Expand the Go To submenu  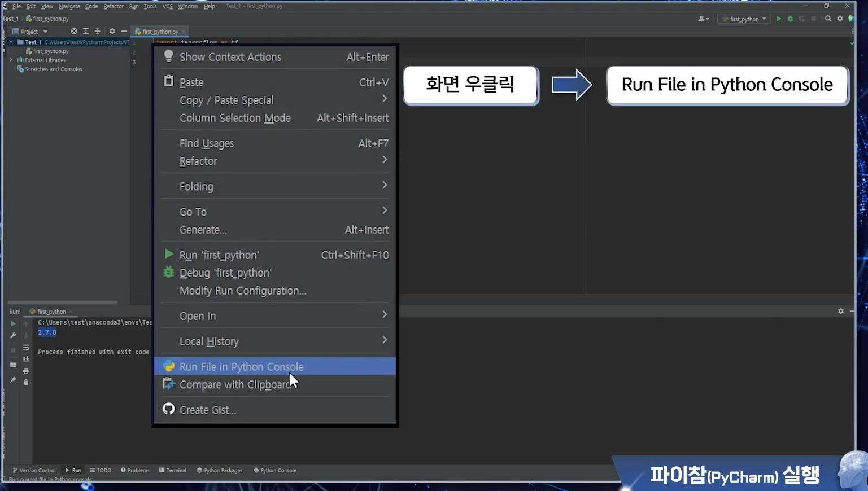click(274, 212)
